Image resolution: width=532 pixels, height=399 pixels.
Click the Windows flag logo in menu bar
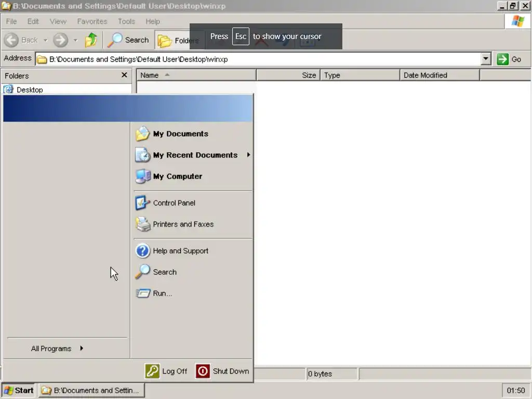tap(518, 21)
